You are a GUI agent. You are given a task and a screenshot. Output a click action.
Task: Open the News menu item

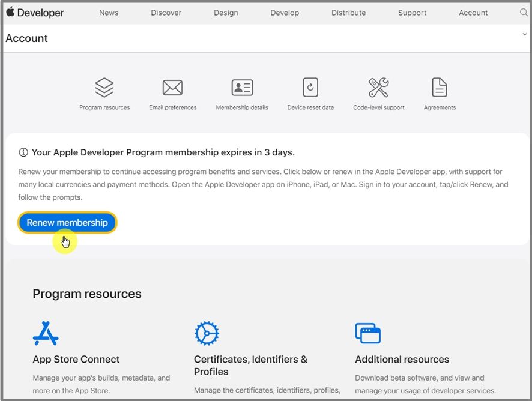click(109, 13)
